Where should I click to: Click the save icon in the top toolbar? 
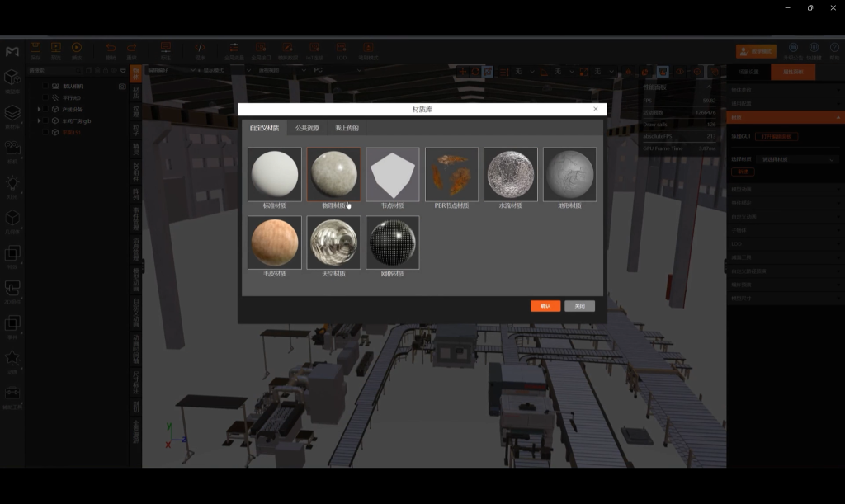(x=35, y=49)
